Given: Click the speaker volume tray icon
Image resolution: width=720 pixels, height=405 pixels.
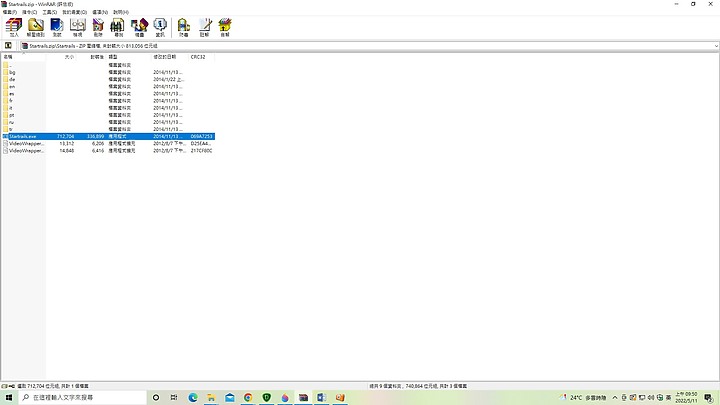Looking at the screenshot, I should click(651, 397).
